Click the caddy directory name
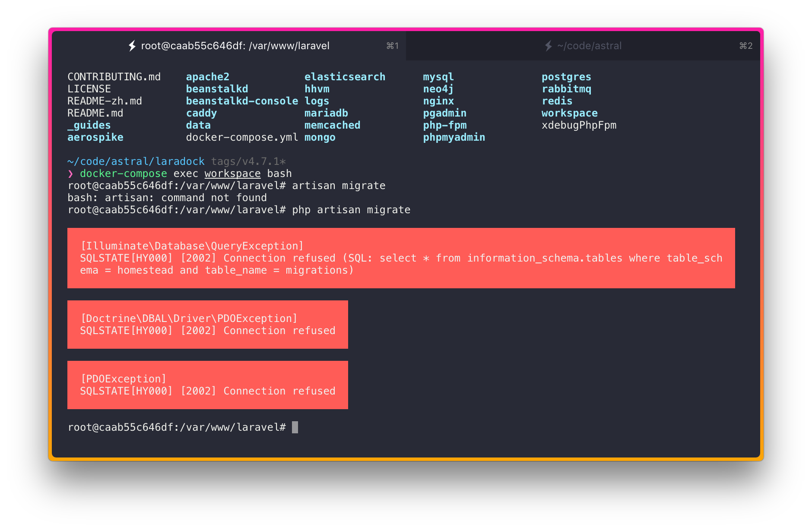The width and height of the screenshot is (812, 530). [x=201, y=113]
